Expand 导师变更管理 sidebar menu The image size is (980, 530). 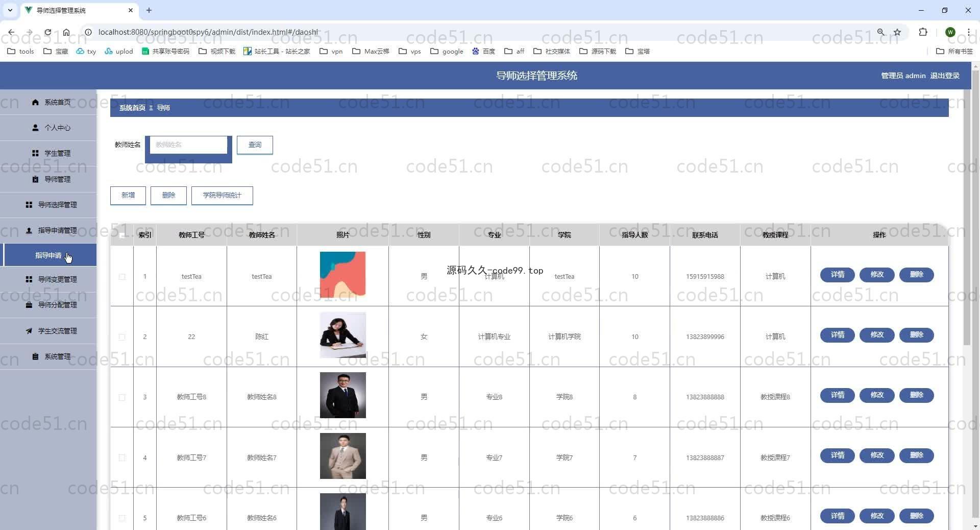tap(48, 279)
